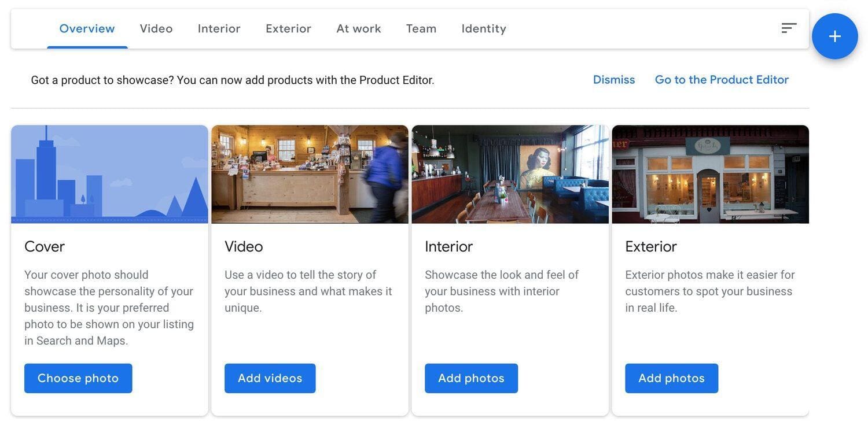This screenshot has height=429, width=868.
Task: Add photos to the Exterior card
Action: point(671,378)
